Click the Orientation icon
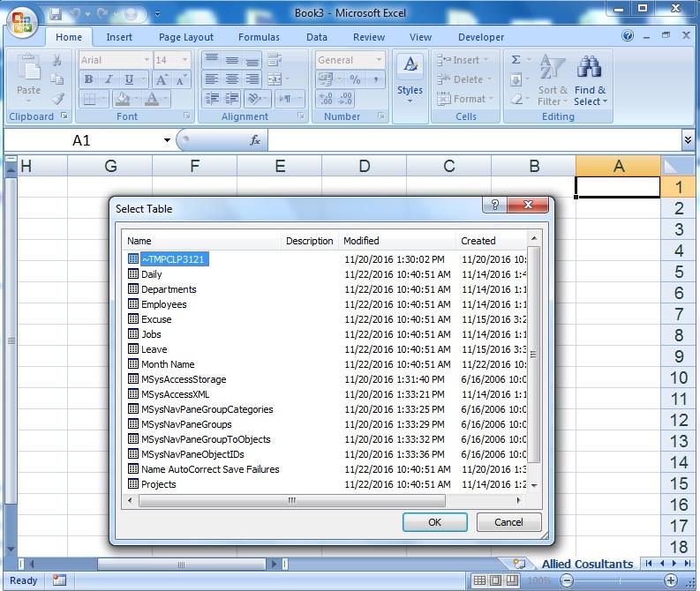This screenshot has height=591, width=700. [x=253, y=99]
